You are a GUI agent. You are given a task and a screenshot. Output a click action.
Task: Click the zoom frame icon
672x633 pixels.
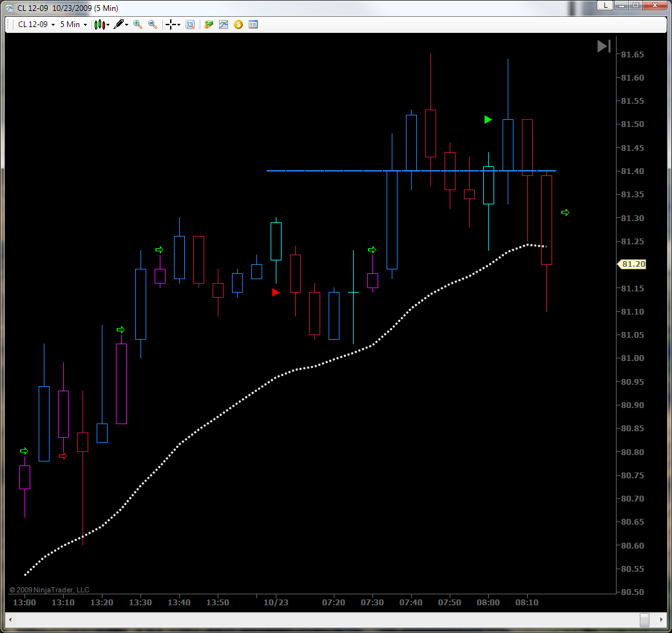(190, 24)
